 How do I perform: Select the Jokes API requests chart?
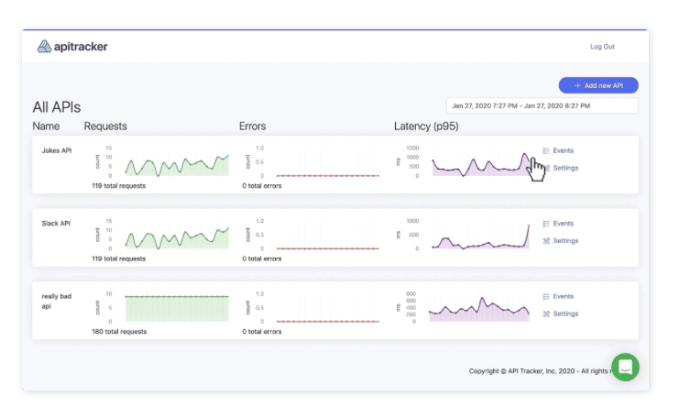coord(177,163)
